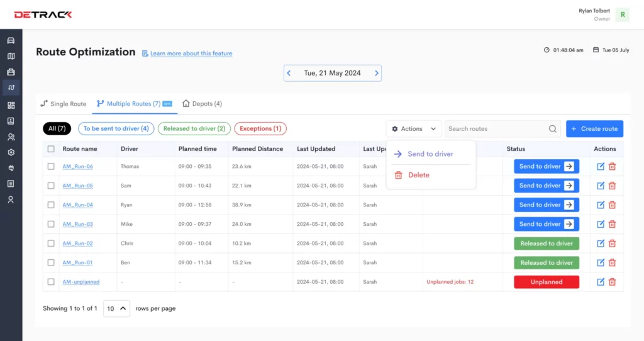
Task: Open the route optimization sidebar icon
Action: coord(11,87)
